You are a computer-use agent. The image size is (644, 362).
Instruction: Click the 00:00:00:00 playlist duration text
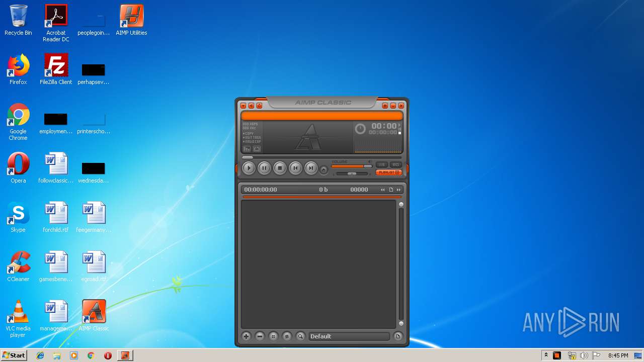261,190
